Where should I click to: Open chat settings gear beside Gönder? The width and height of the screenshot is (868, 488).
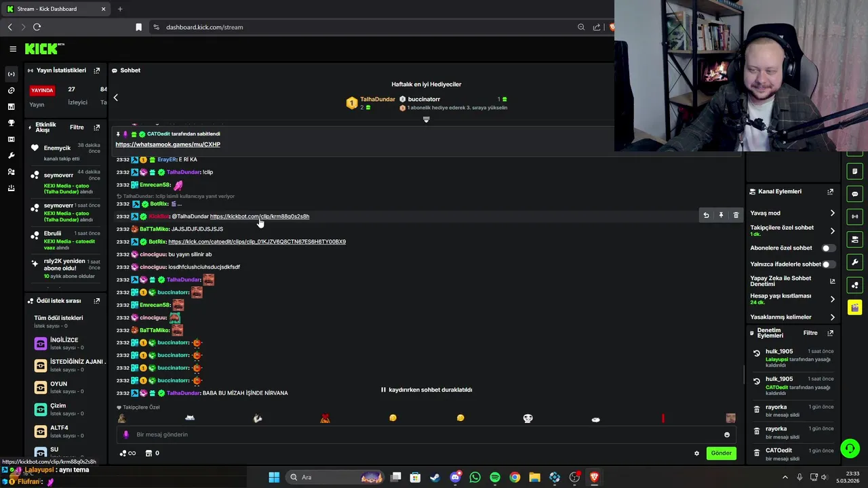(x=696, y=453)
